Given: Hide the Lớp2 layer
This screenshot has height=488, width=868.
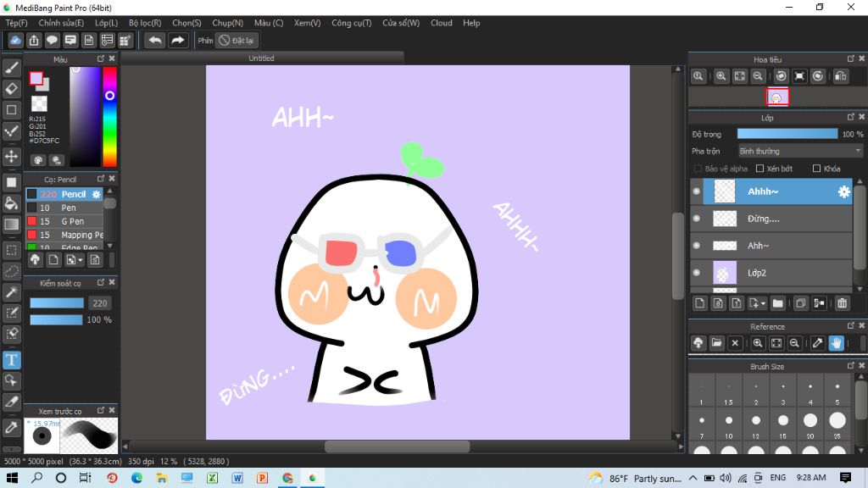Looking at the screenshot, I should pyautogui.click(x=697, y=273).
